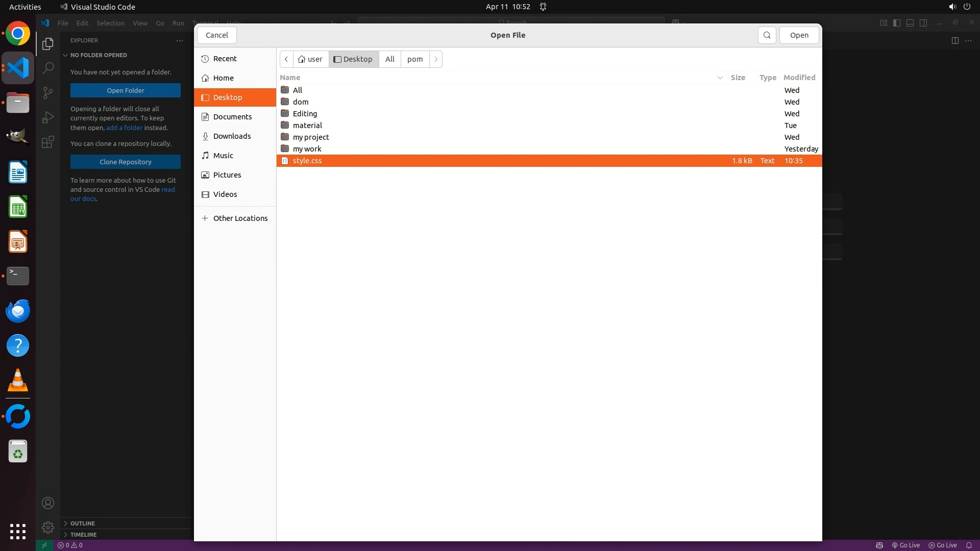Click the path bar forward chevron
The image size is (980, 551).
(436, 59)
